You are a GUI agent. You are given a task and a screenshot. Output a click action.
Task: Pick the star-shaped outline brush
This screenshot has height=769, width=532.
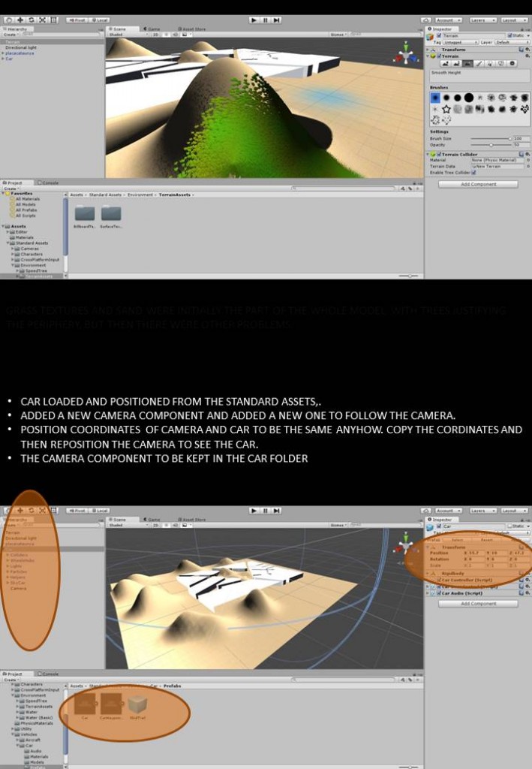[x=446, y=109]
